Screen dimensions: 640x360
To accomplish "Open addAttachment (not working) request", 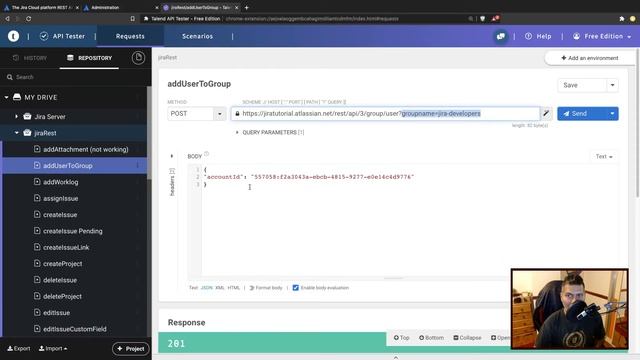I will coord(86,149).
